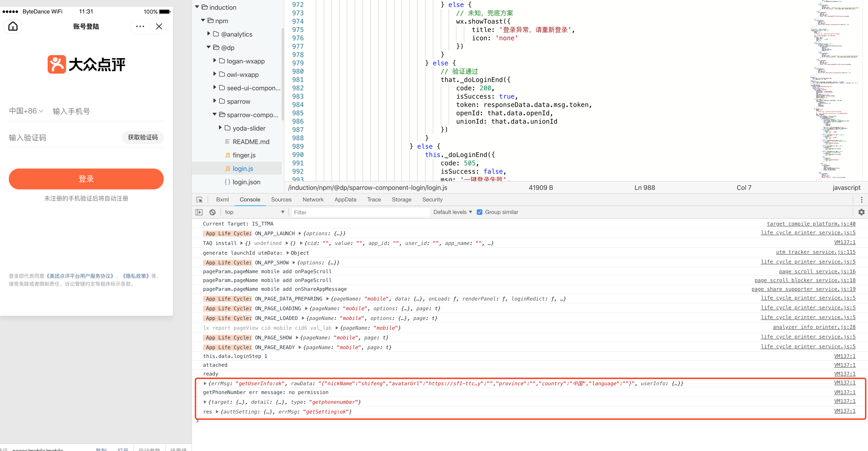Toggle the Group similar checkbox

480,212
